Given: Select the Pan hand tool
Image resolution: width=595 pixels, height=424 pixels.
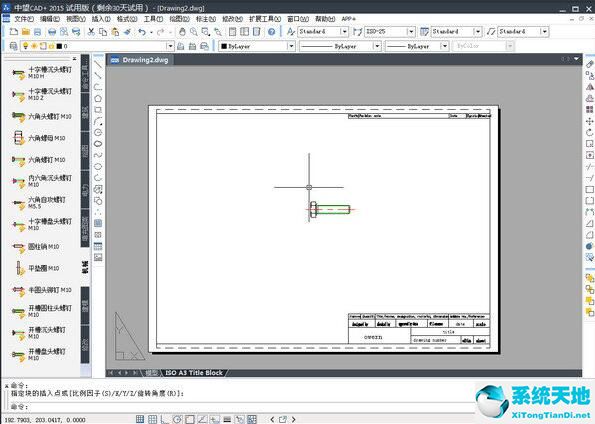Looking at the screenshot, I should pyautogui.click(x=182, y=32).
